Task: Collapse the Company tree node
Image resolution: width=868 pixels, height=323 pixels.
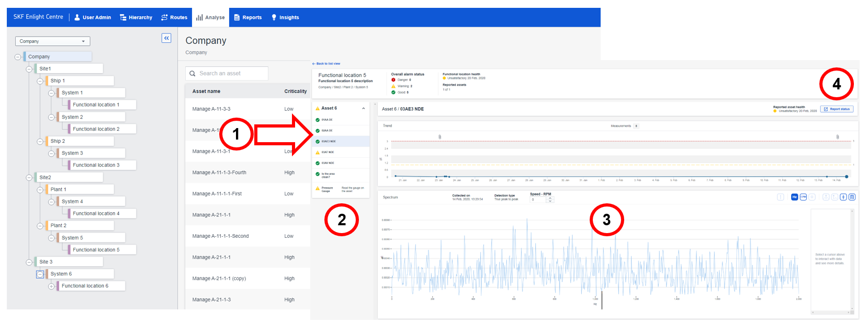Action: pos(18,57)
